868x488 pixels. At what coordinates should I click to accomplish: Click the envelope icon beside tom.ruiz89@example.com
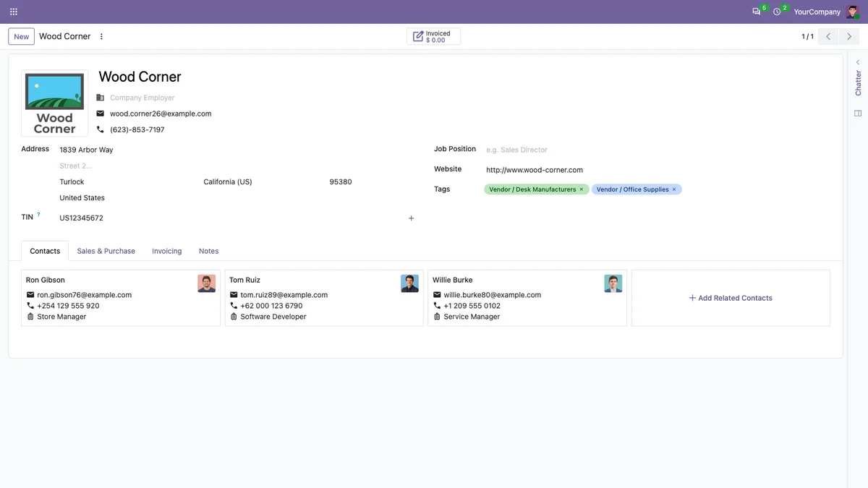(234, 295)
